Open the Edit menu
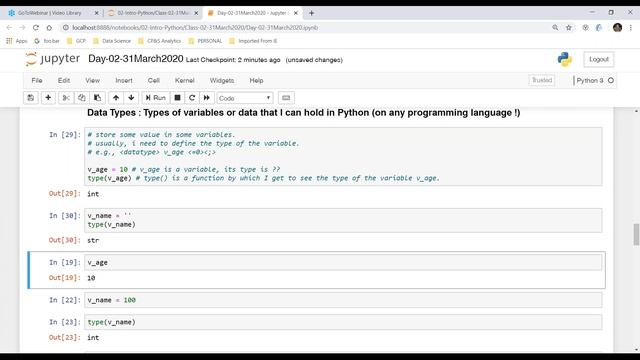Viewport: 640px width, 360px height. [64, 80]
